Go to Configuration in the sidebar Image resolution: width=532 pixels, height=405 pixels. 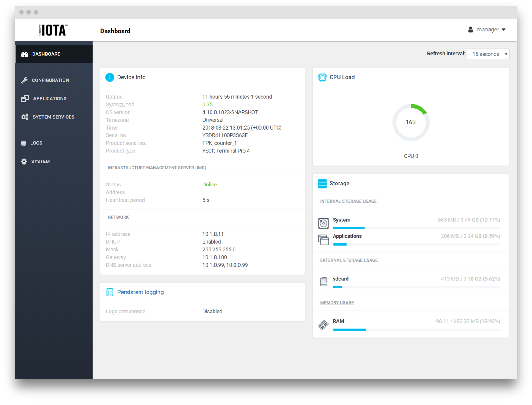[50, 80]
